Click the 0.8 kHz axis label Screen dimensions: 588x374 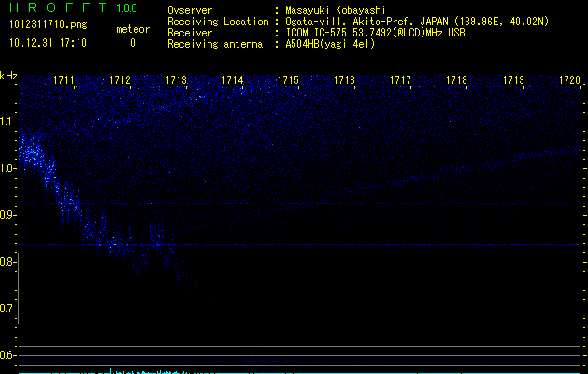[x=8, y=262]
